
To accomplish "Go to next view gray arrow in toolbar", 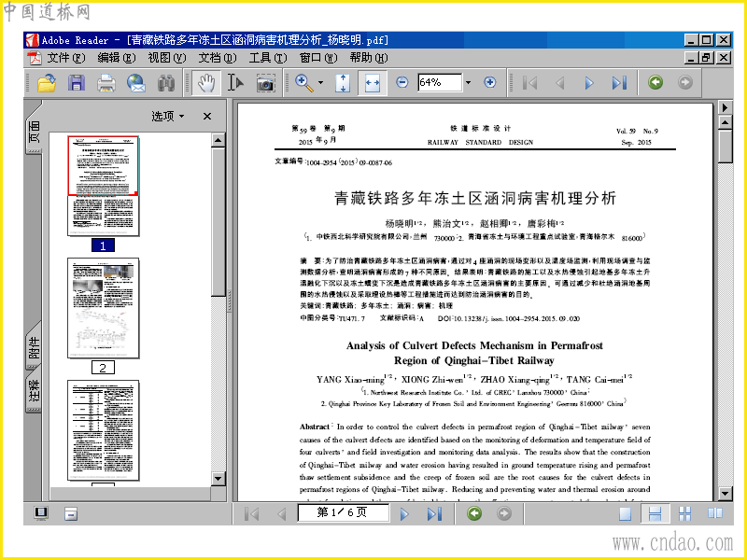I will [685, 82].
